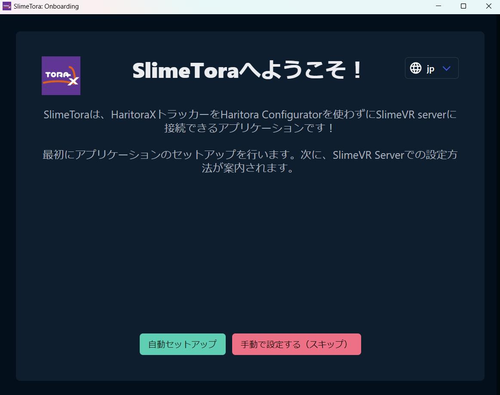This screenshot has height=395, width=500.
Task: Click the purple TORA-X logo image
Action: (x=61, y=76)
